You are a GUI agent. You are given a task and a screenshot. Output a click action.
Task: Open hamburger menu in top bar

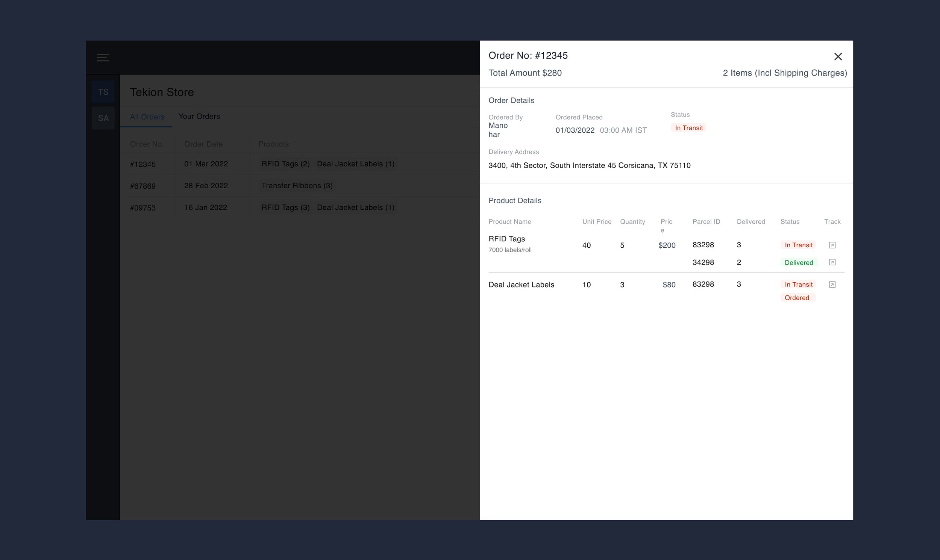(x=103, y=58)
